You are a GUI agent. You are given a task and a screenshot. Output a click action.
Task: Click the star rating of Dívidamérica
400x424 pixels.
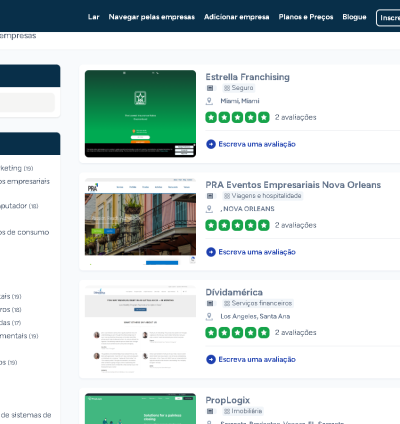(x=237, y=333)
